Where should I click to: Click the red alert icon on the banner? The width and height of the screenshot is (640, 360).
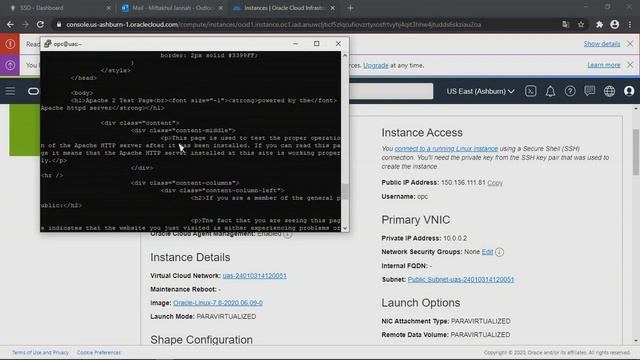click(x=10, y=44)
